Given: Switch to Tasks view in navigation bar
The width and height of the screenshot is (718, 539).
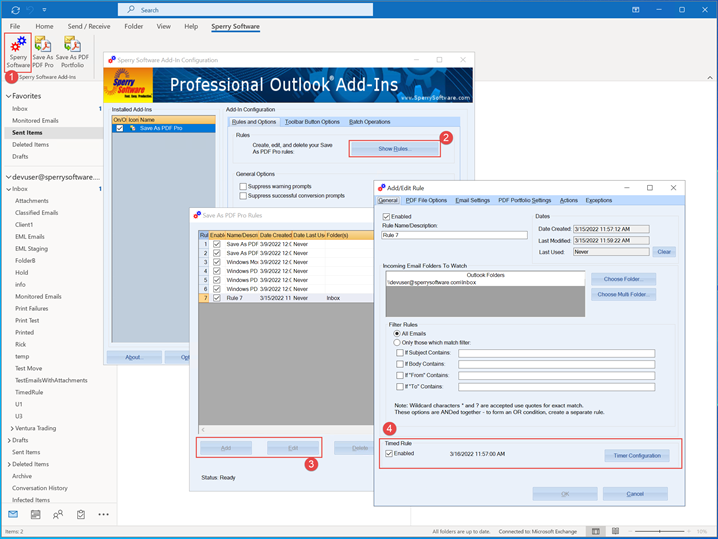Looking at the screenshot, I should click(81, 514).
